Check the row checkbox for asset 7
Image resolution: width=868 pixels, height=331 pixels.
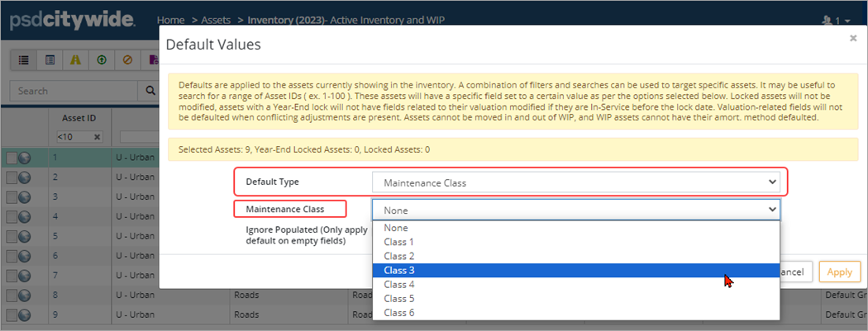(x=11, y=276)
